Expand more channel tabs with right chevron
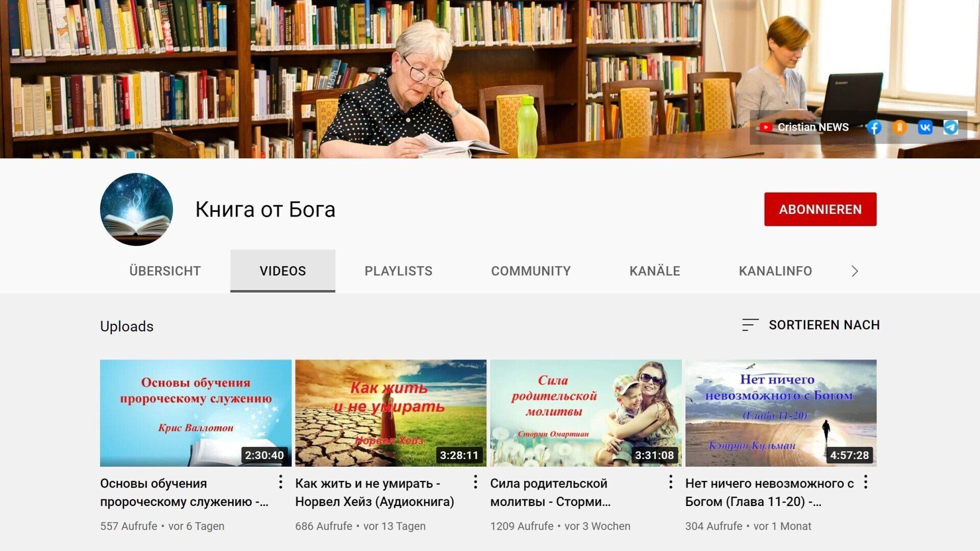The width and height of the screenshot is (980, 551). pyautogui.click(x=855, y=271)
